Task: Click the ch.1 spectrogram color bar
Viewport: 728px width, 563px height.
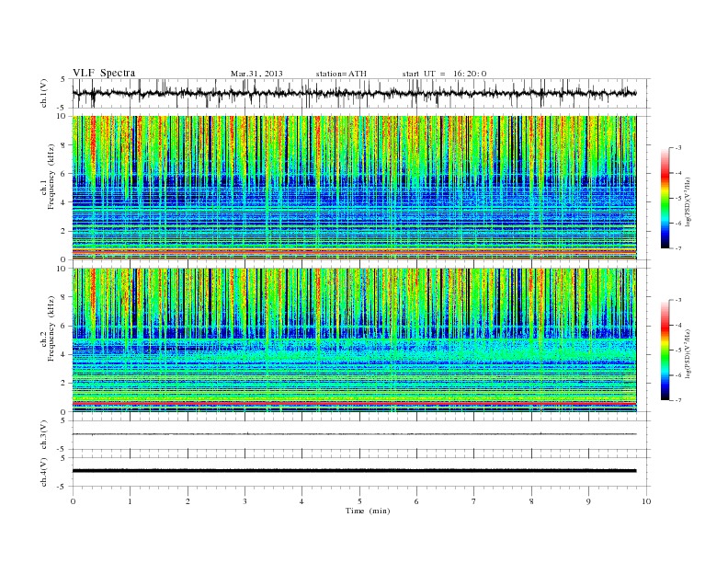Action: coord(665,199)
